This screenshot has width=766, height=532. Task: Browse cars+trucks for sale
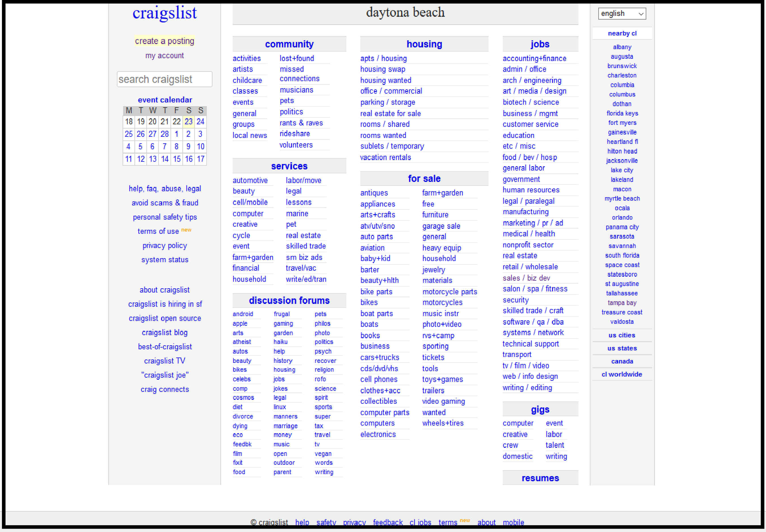click(x=379, y=357)
